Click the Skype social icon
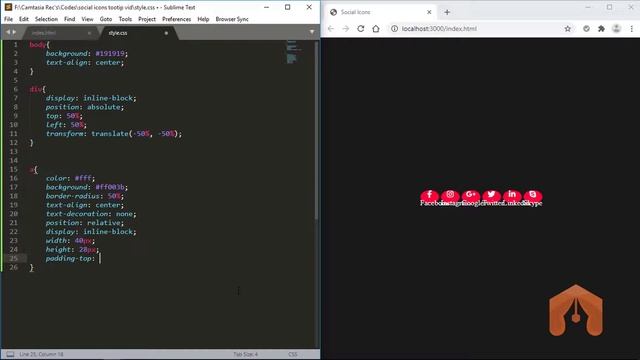640x360 pixels. point(533,195)
